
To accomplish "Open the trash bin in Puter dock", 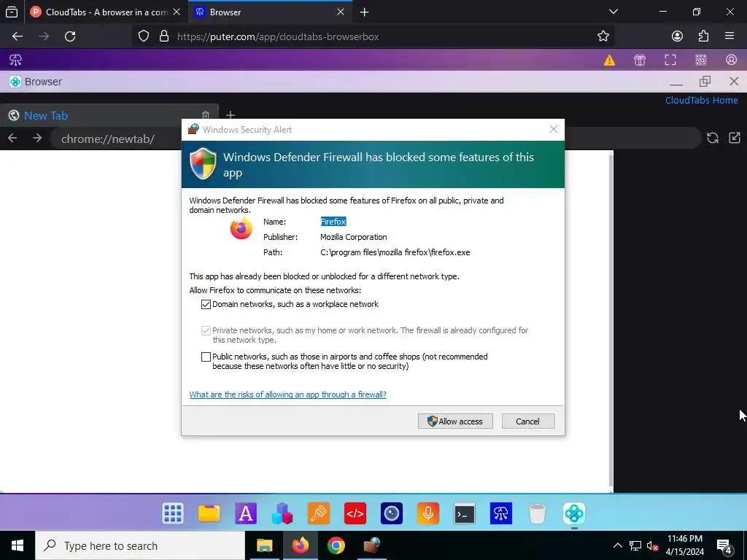I will tap(538, 513).
